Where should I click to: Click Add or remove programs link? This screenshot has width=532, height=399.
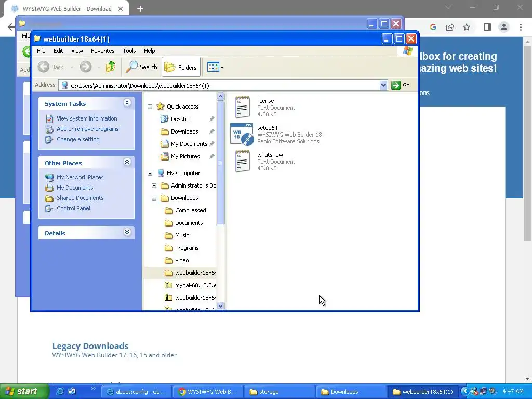87,129
